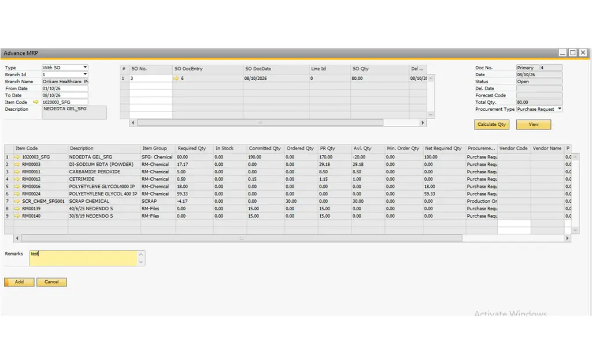Viewport: 592px width, 364px height.
Task: Click the Forecast Code field
Action: coord(539,95)
